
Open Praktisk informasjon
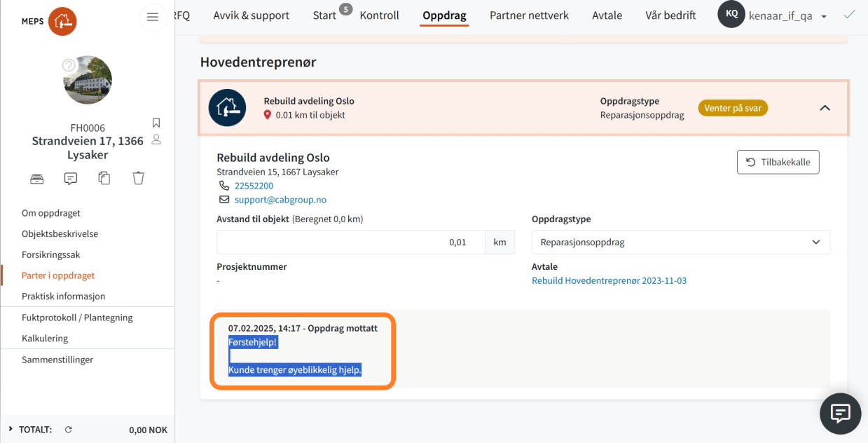(x=64, y=297)
